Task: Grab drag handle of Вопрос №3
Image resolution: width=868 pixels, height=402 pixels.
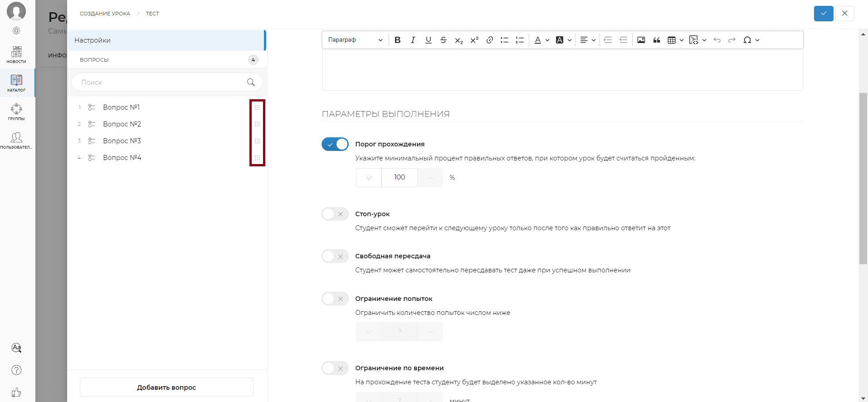Action: [x=257, y=141]
